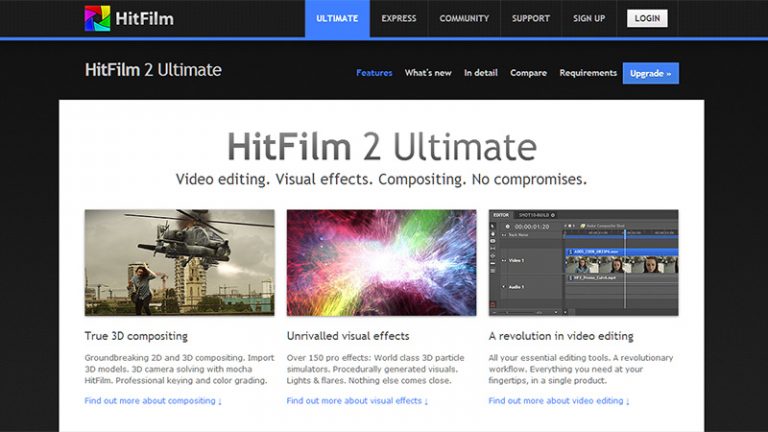
Task: Click the 'HitFilm 2 Ultimate' page title
Action: 153,70
